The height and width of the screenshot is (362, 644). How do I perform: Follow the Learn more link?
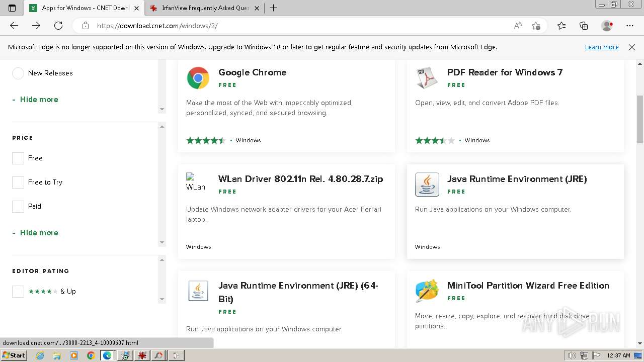tap(602, 47)
